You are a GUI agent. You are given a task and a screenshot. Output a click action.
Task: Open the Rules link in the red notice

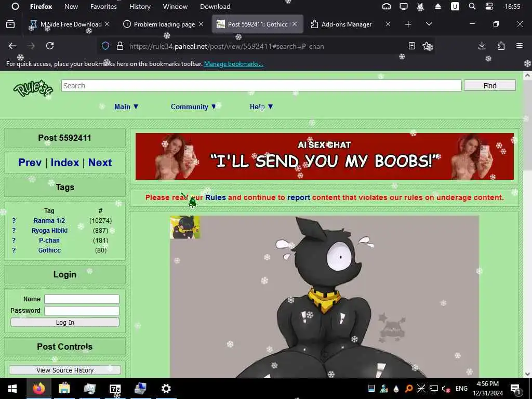tap(216, 197)
